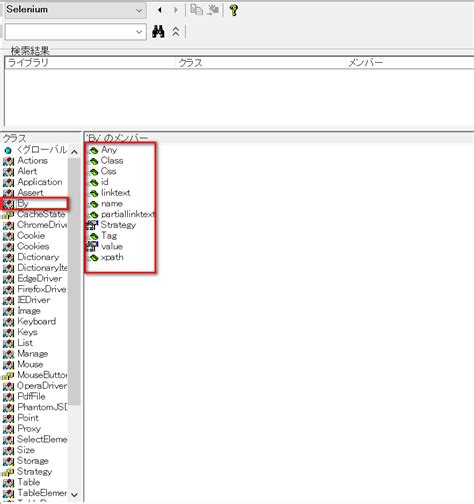Select the グローバル entry in class list

35,150
